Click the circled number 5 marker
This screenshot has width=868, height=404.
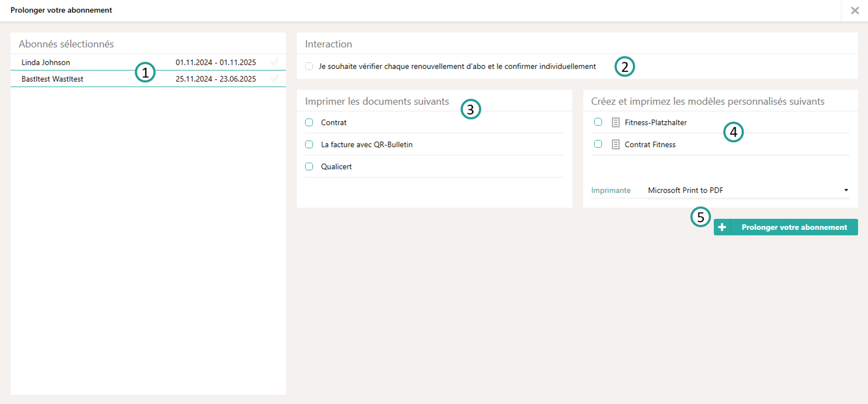coord(700,217)
